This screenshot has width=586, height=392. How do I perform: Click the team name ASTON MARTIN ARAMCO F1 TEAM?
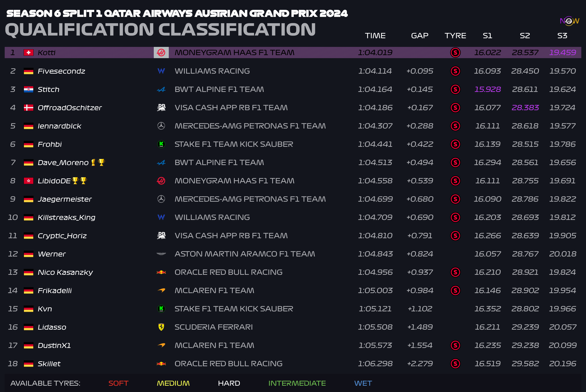(x=245, y=254)
